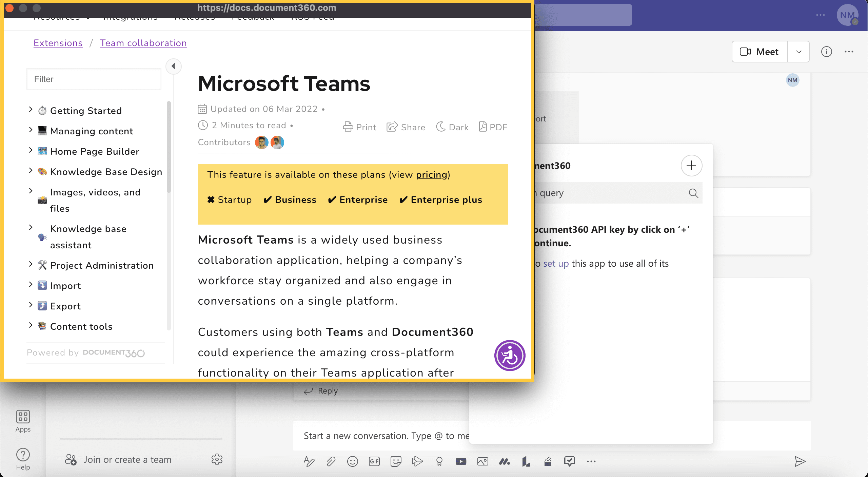Click the first contributor avatar
Image resolution: width=868 pixels, height=477 pixels.
[x=261, y=142]
